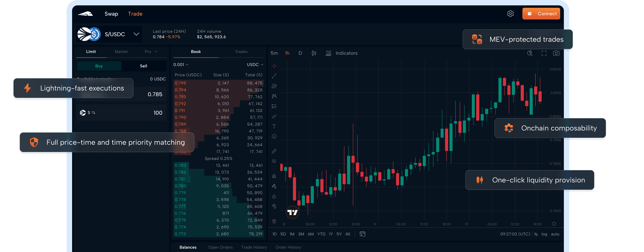Click the 0.795 ask price row
The height and width of the screenshot is (252, 644).
point(219,83)
